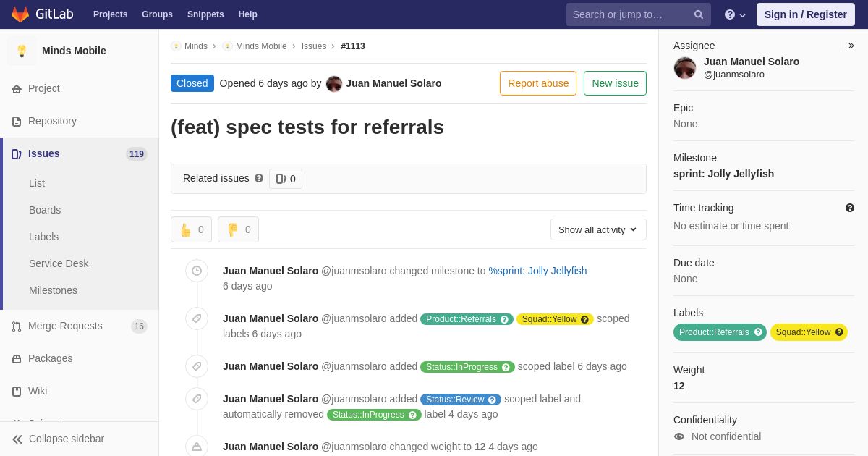Focus the Search or jump to field
Image resolution: width=868 pixels, height=456 pixels.
[631, 14]
